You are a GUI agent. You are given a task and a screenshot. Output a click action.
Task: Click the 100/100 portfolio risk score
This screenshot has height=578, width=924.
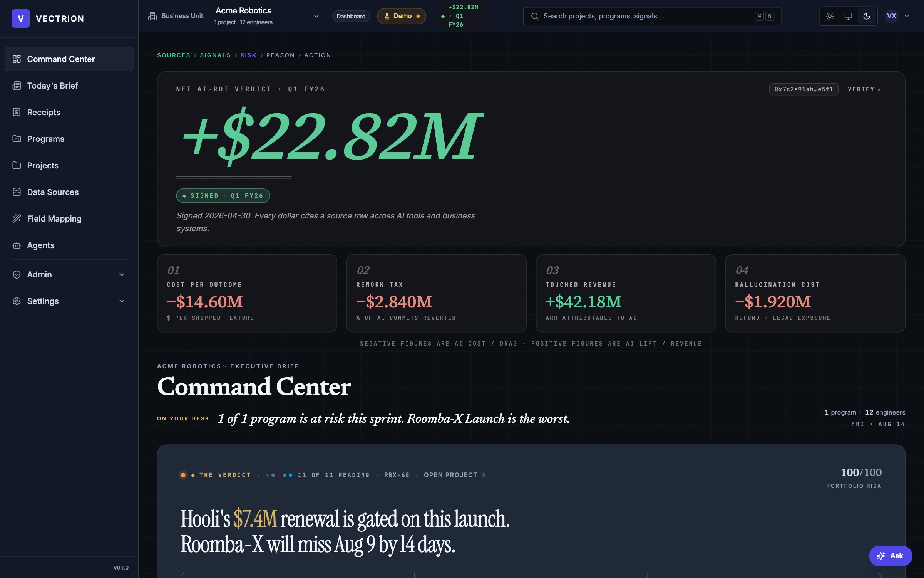(x=861, y=472)
